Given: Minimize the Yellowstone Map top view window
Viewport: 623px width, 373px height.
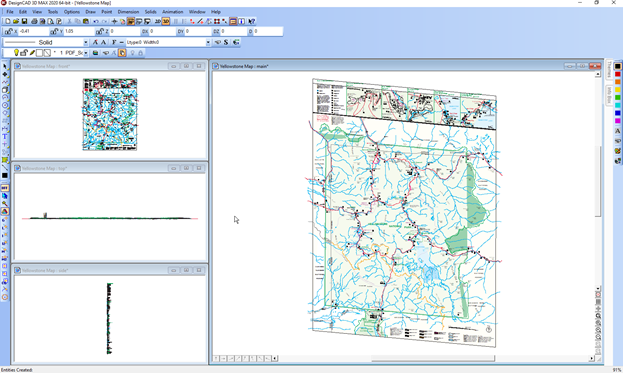Looking at the screenshot, I should [174, 168].
